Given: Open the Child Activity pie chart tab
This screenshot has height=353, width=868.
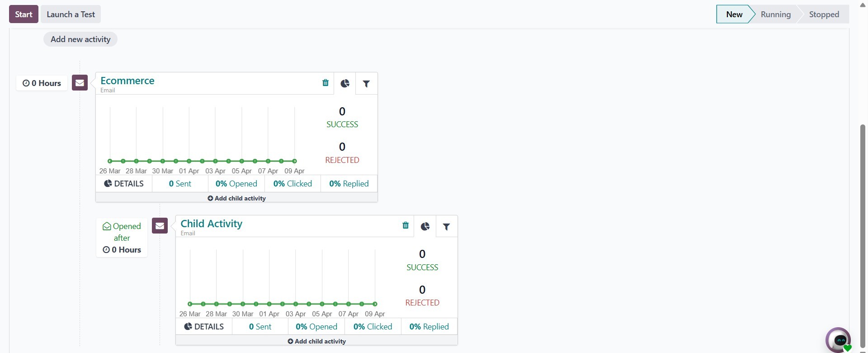Looking at the screenshot, I should [425, 226].
